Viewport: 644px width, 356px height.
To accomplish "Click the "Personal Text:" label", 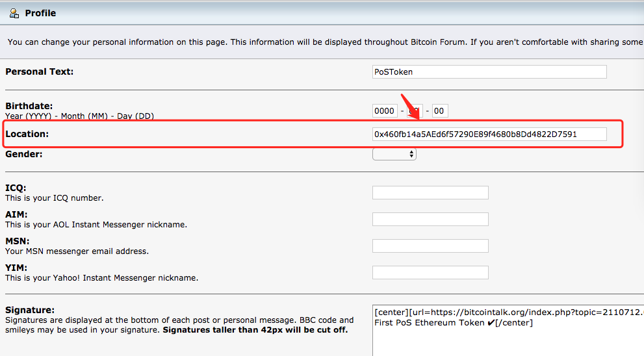I will coord(40,71).
